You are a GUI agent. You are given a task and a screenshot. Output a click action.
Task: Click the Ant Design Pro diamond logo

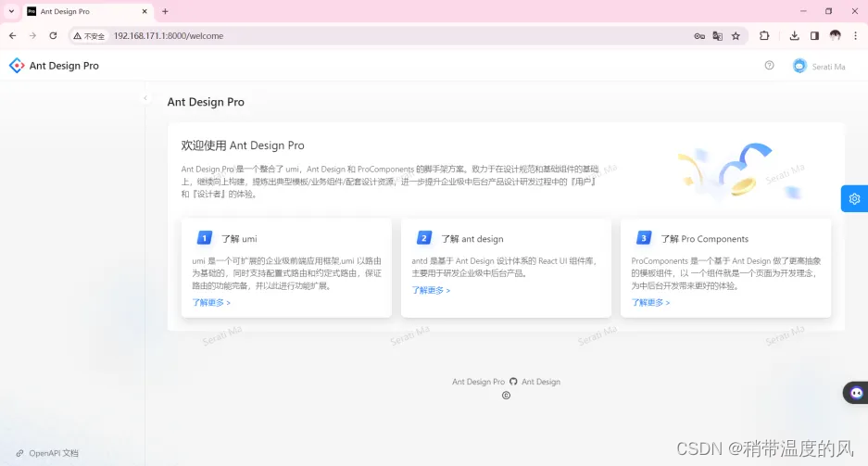click(x=17, y=65)
